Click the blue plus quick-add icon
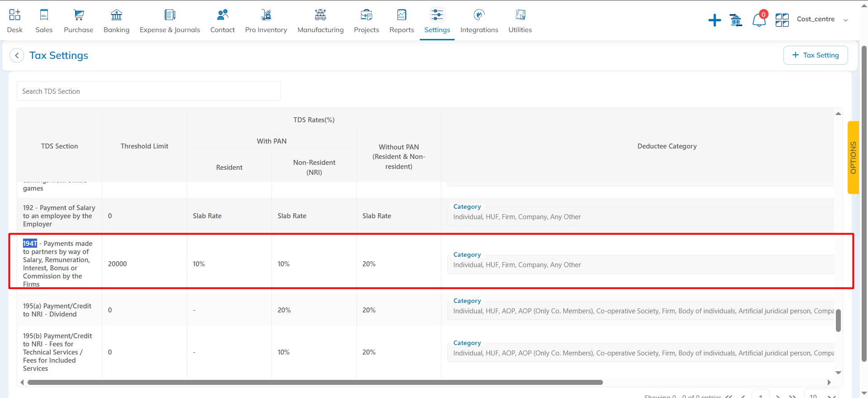Screen dimensions: 868x398 point(714,20)
